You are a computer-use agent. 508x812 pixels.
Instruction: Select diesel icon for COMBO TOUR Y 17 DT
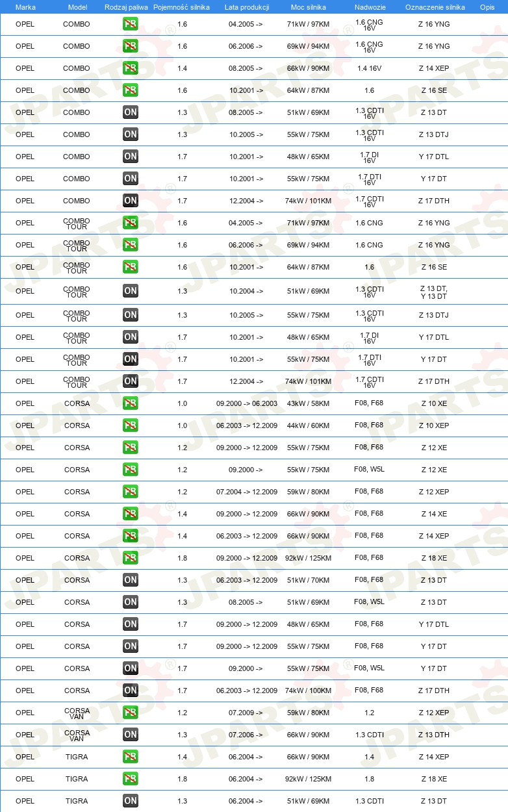pos(130,359)
